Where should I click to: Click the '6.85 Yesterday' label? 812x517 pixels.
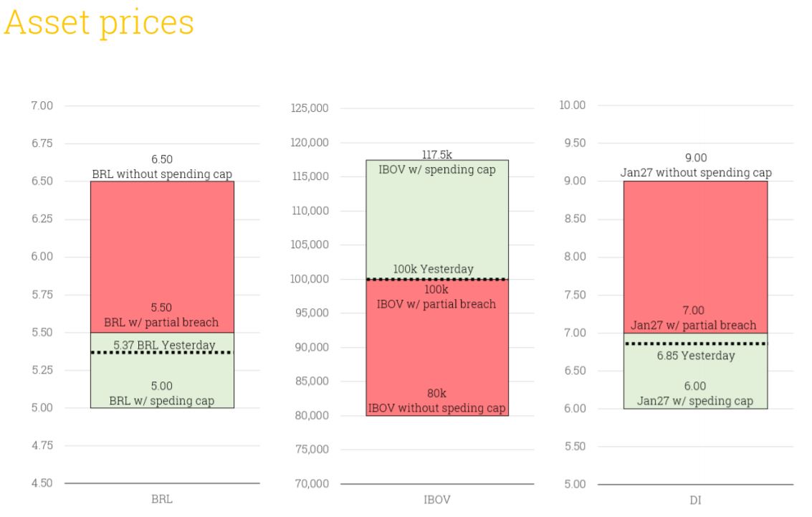pyautogui.click(x=695, y=356)
